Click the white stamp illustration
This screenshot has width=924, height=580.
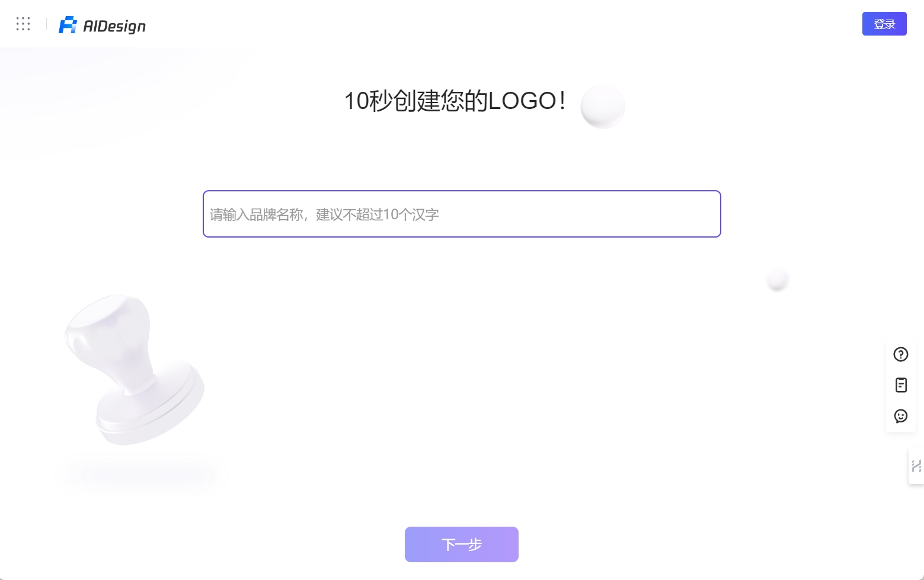click(x=135, y=370)
